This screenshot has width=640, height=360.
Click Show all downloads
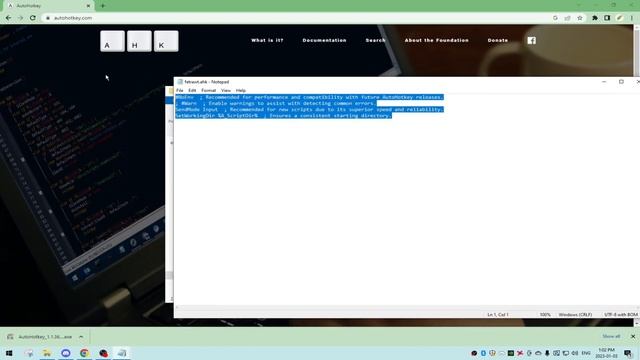click(611, 336)
